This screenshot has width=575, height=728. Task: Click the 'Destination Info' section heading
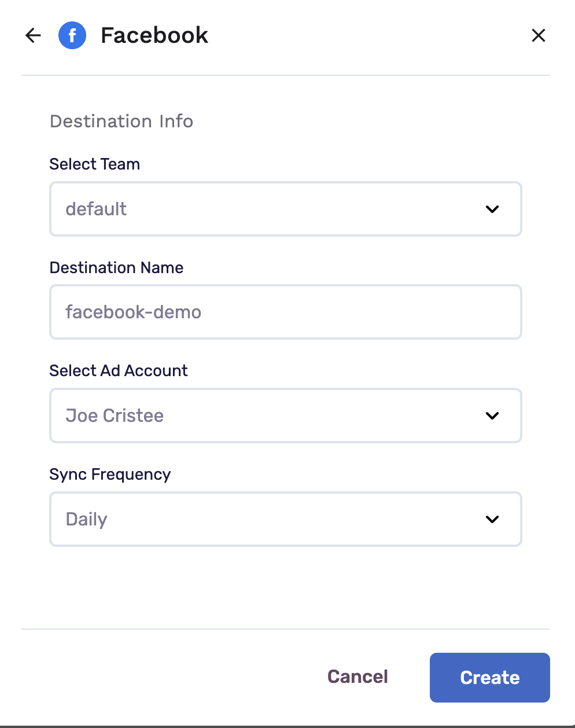[x=121, y=121]
